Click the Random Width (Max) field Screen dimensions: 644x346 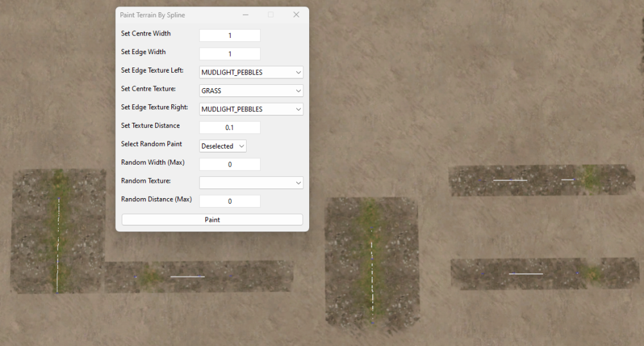(230, 165)
